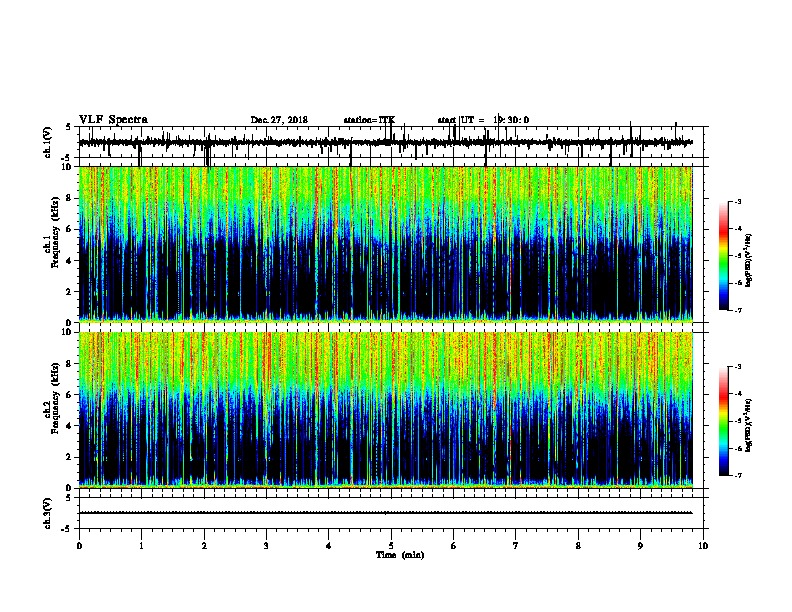This screenshot has width=792, height=612.
Task: Click the "2" kHz tick on ch.1 frequency axis
Action: pos(70,291)
